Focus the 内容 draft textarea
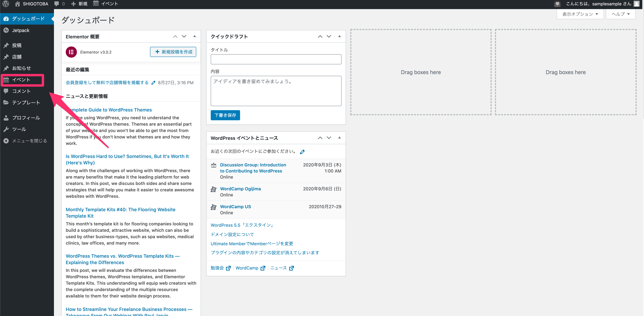 click(x=276, y=91)
